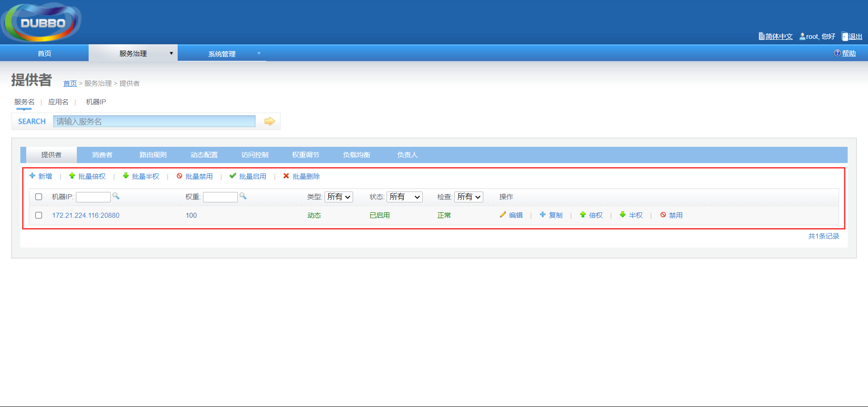The height and width of the screenshot is (407, 868).
Task: Click the 批量倍权 green up-arrow icon
Action: [x=72, y=176]
